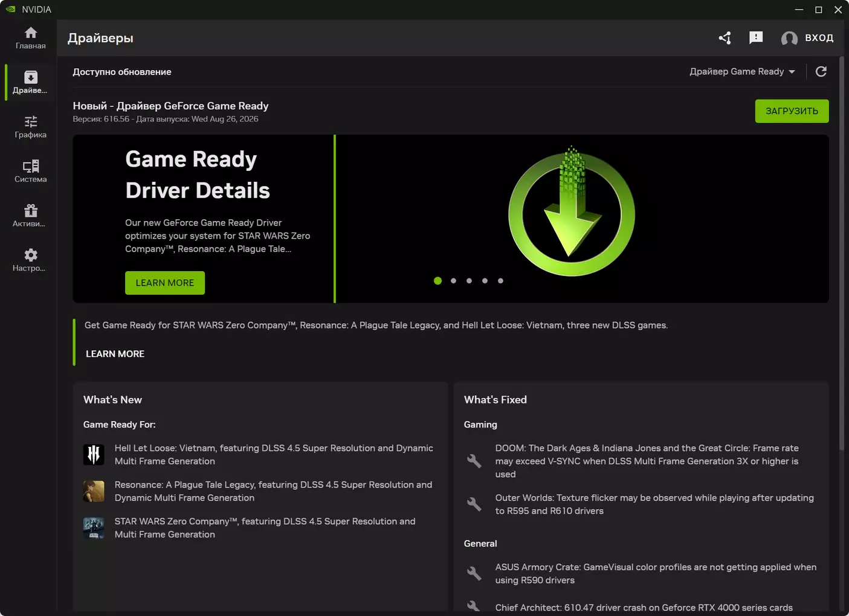The image size is (849, 616).
Task: Click the 'What's New' heading
Action: coord(112,400)
